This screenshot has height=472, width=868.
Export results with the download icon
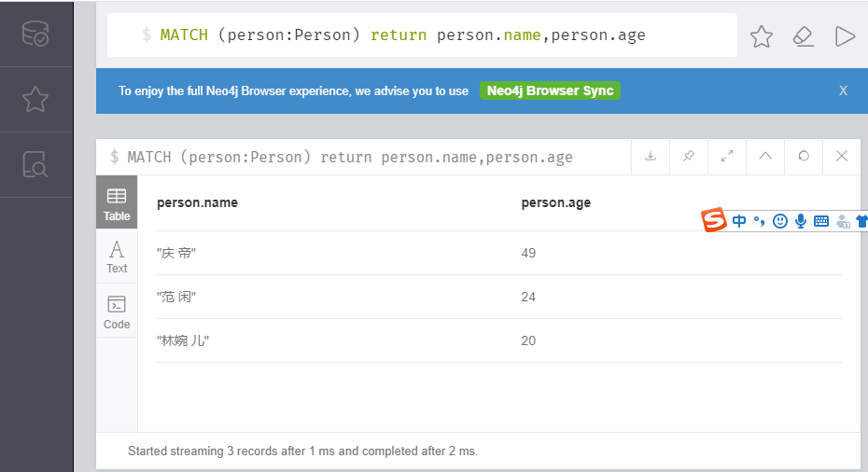pyautogui.click(x=651, y=157)
